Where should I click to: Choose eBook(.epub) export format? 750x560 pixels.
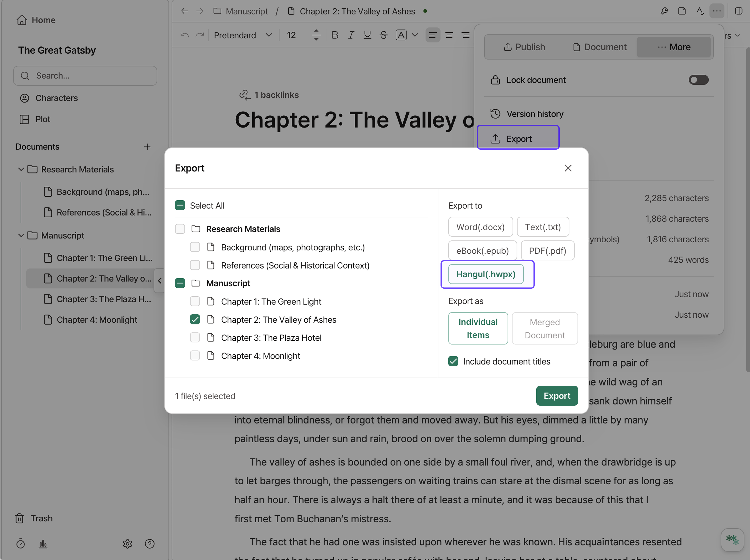[x=482, y=250]
